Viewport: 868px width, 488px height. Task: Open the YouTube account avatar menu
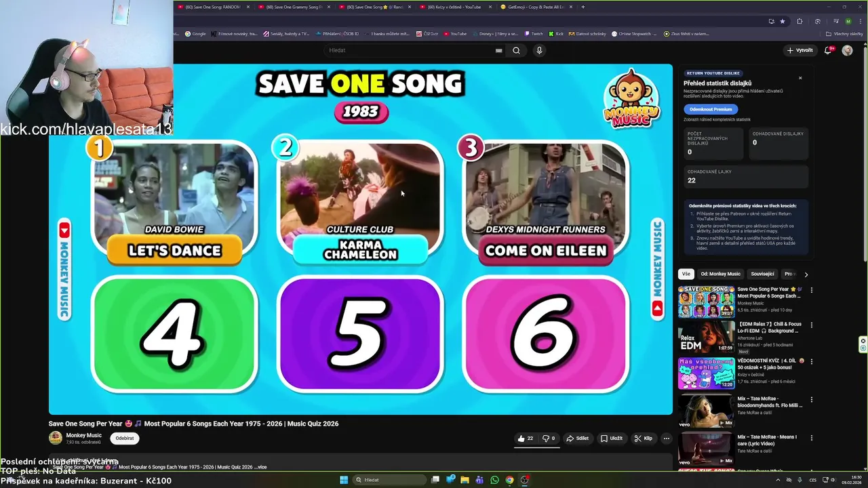[847, 50]
